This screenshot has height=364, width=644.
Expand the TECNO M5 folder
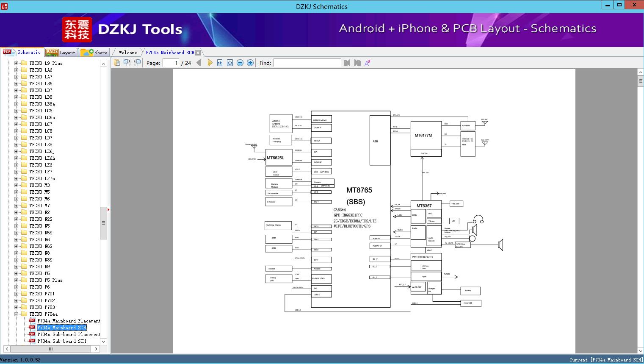click(x=16, y=192)
